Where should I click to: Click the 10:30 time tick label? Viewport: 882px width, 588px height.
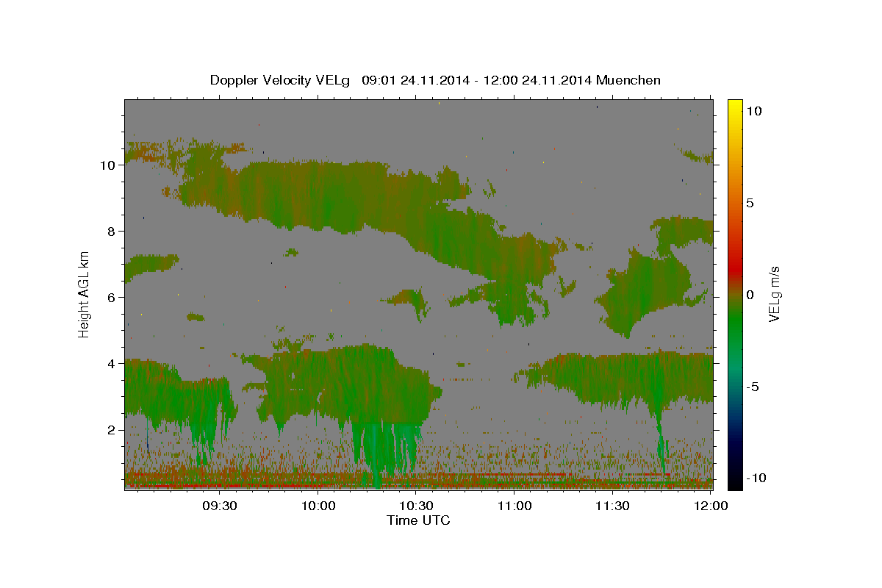pyautogui.click(x=416, y=506)
